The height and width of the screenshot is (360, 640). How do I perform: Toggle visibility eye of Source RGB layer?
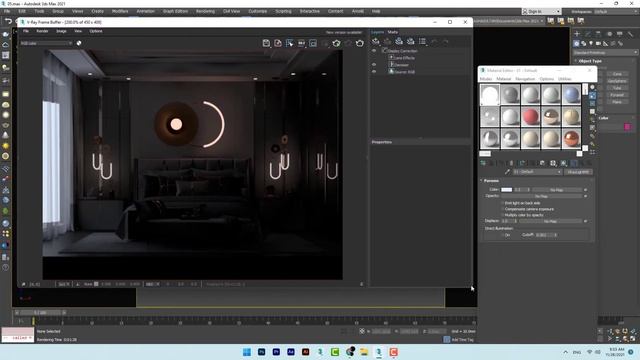pyautogui.click(x=374, y=71)
